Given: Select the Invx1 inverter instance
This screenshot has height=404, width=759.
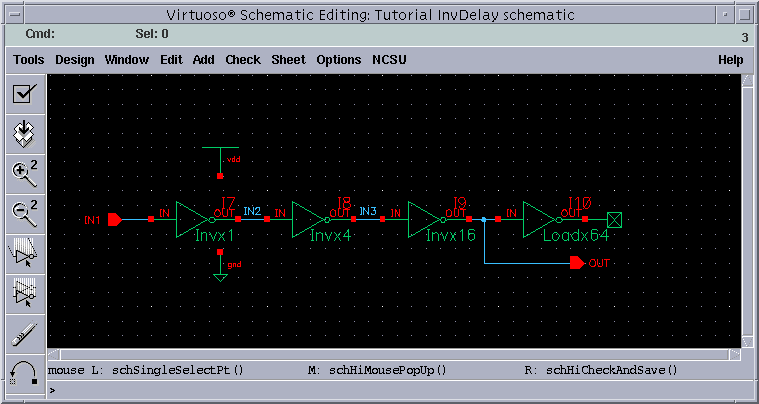Looking at the screenshot, I should click(x=192, y=220).
